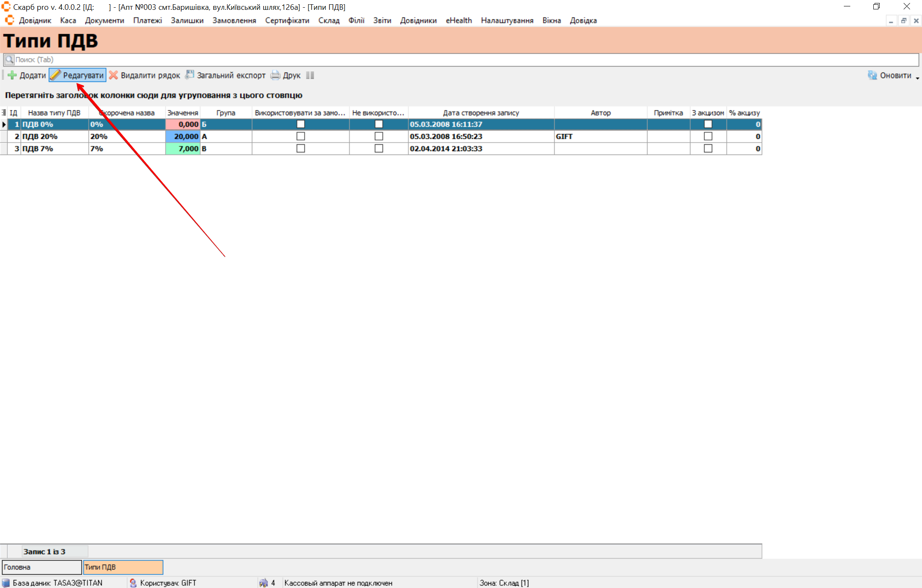Click the printer Друк icon
Image resolution: width=922 pixels, height=588 pixels.
point(275,75)
